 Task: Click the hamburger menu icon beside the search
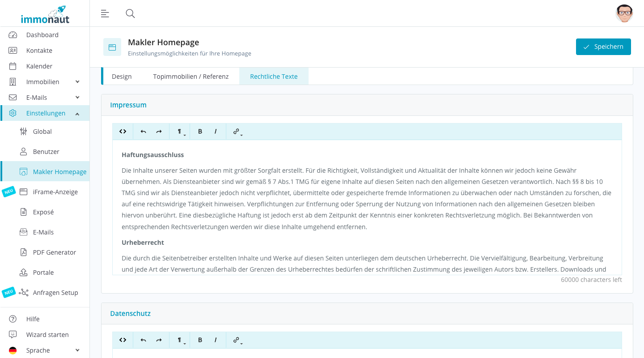105,13
